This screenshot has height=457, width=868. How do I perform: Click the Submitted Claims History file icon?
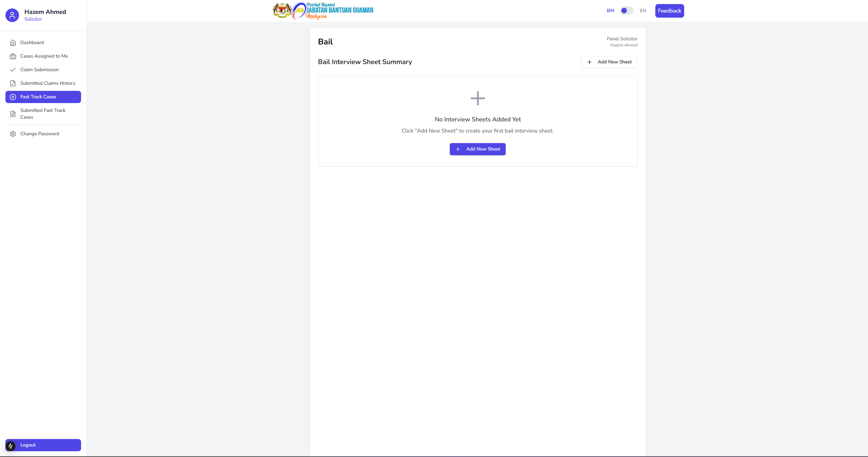[13, 83]
